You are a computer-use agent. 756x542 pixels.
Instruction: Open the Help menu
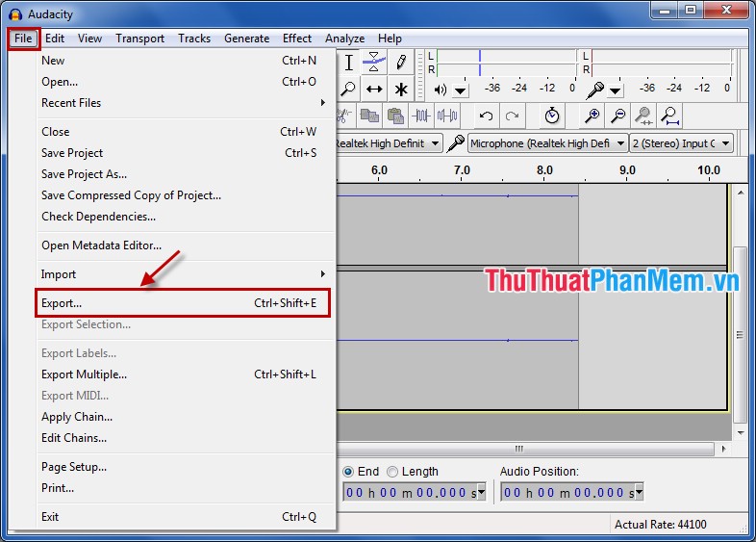coord(390,39)
